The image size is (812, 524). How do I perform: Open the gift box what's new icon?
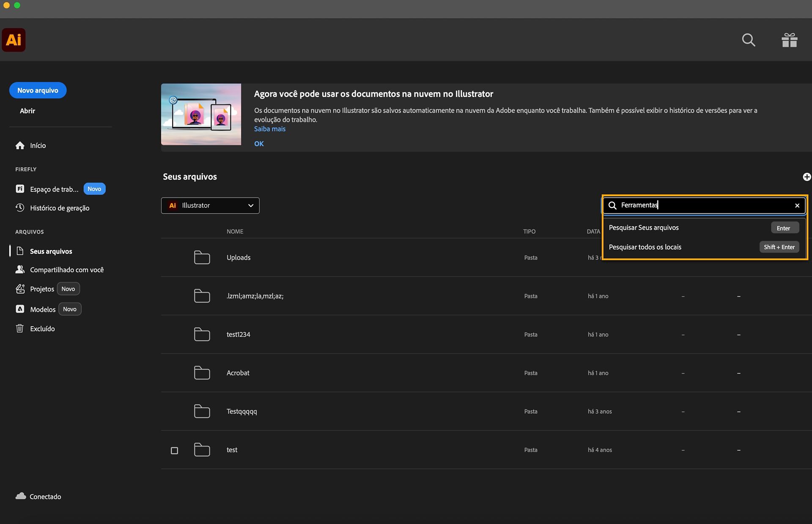pos(789,40)
